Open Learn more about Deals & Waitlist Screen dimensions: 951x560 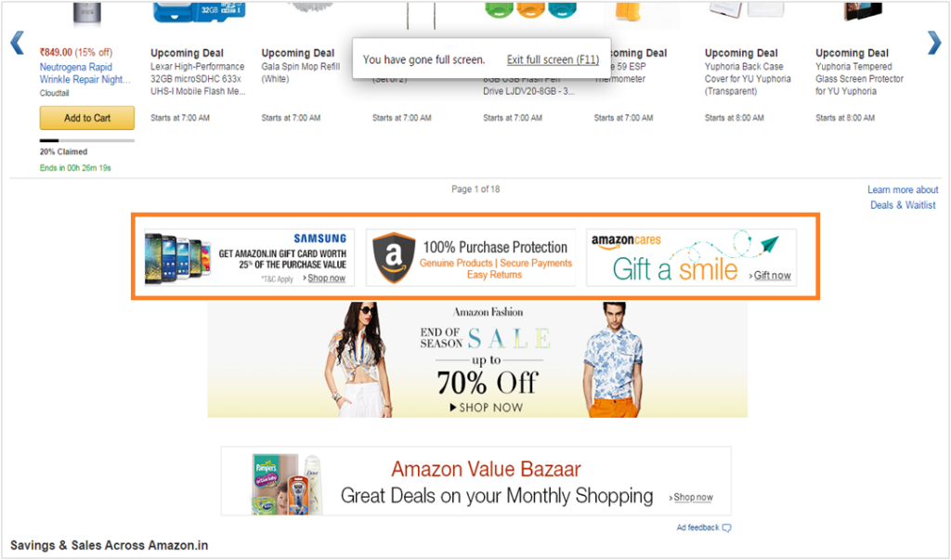(903, 198)
